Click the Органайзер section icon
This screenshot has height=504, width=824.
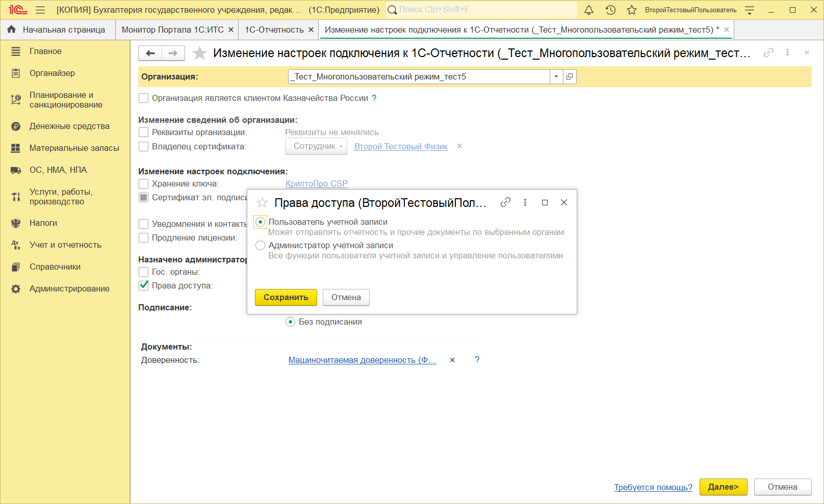16,73
